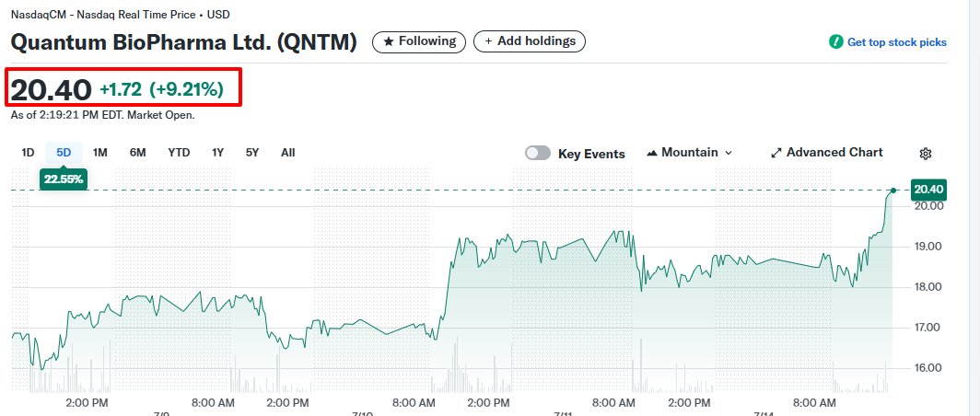Viewport: 980px width, 416px height.
Task: Show the 5Y chart range
Action: point(251,153)
